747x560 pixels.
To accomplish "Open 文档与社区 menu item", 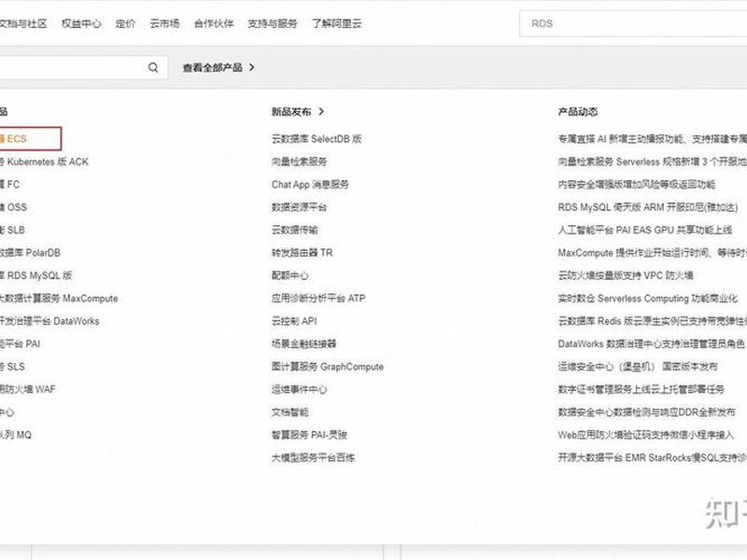I will [x=23, y=24].
